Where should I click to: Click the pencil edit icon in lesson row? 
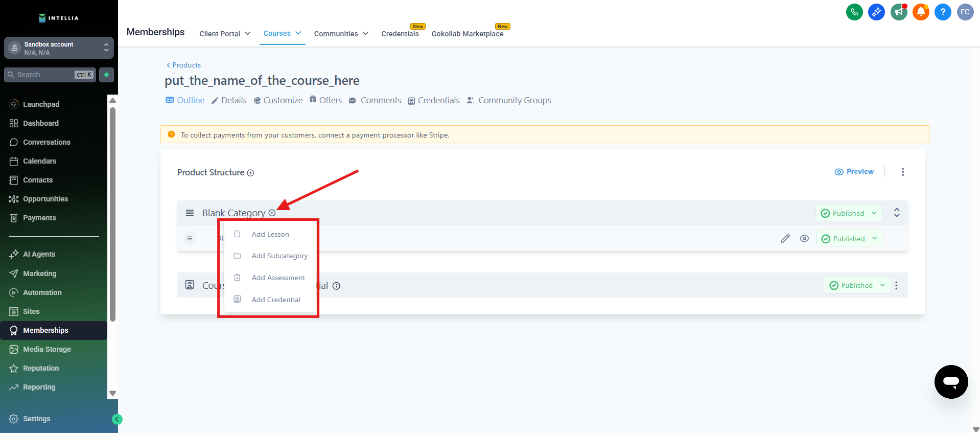(x=785, y=239)
